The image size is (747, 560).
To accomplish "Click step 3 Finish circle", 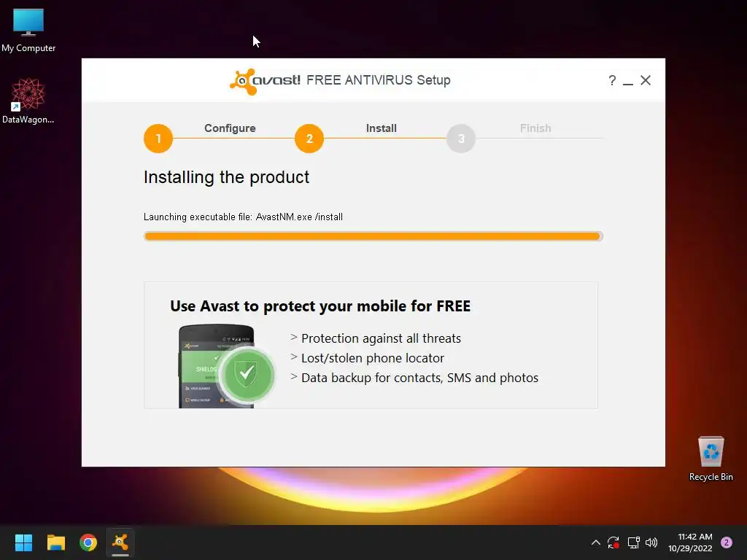I will coord(461,139).
